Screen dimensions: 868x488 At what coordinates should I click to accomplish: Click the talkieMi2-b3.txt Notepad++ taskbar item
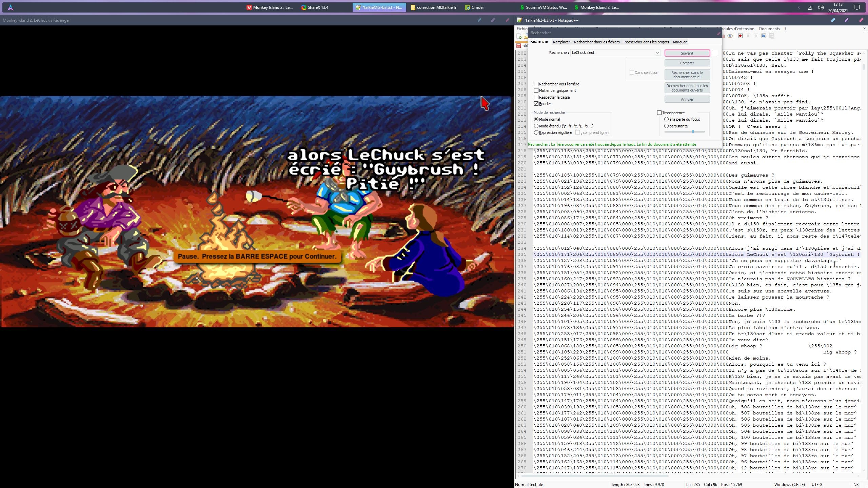pos(379,7)
